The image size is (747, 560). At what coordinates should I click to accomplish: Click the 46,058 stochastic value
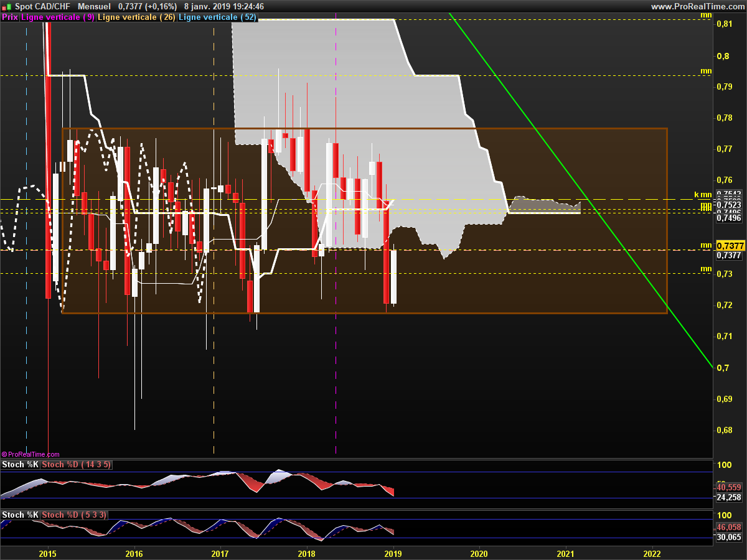(x=729, y=527)
